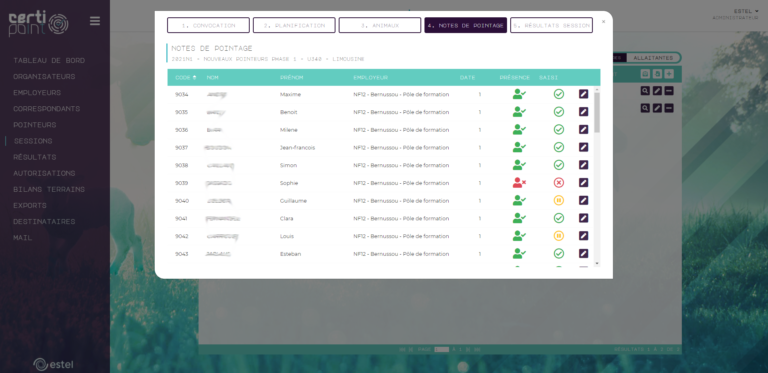Click the PRÉNOM column header
This screenshot has width=768, height=373.
pos(291,77)
